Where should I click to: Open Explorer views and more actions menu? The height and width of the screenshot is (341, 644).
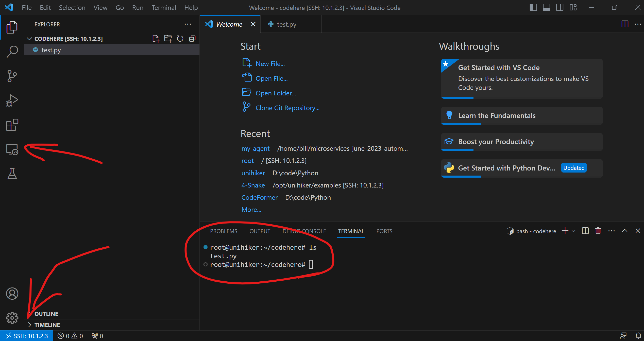(x=188, y=24)
